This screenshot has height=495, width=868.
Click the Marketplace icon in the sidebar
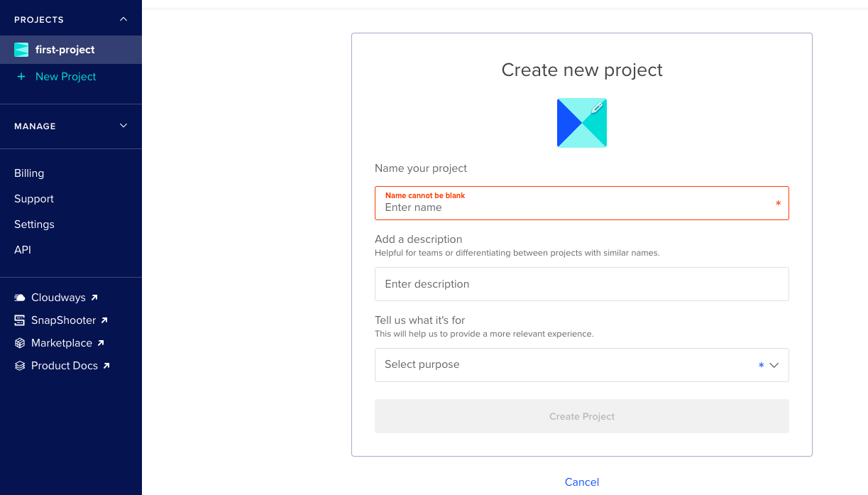19,342
